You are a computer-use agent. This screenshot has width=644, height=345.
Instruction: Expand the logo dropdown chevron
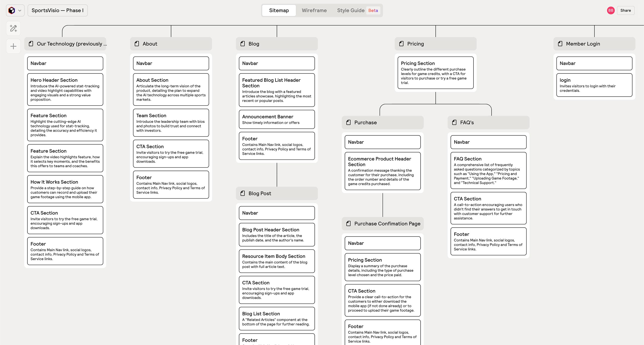point(20,11)
